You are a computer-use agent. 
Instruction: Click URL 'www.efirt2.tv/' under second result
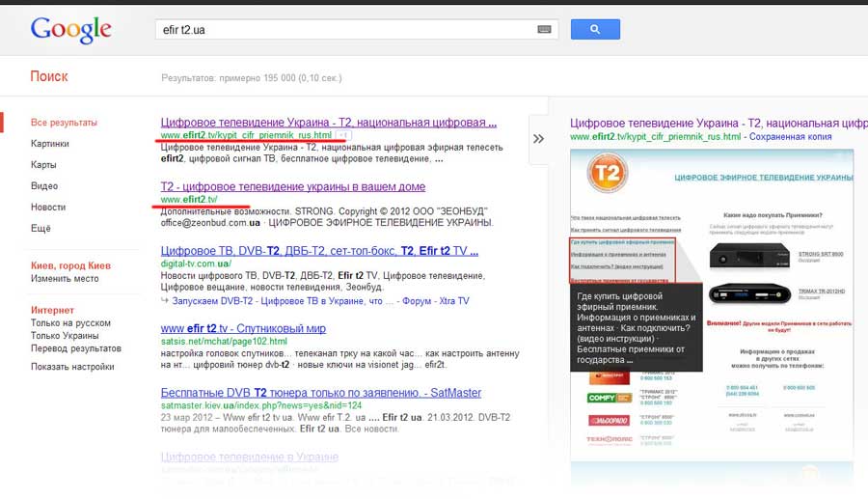[189, 200]
